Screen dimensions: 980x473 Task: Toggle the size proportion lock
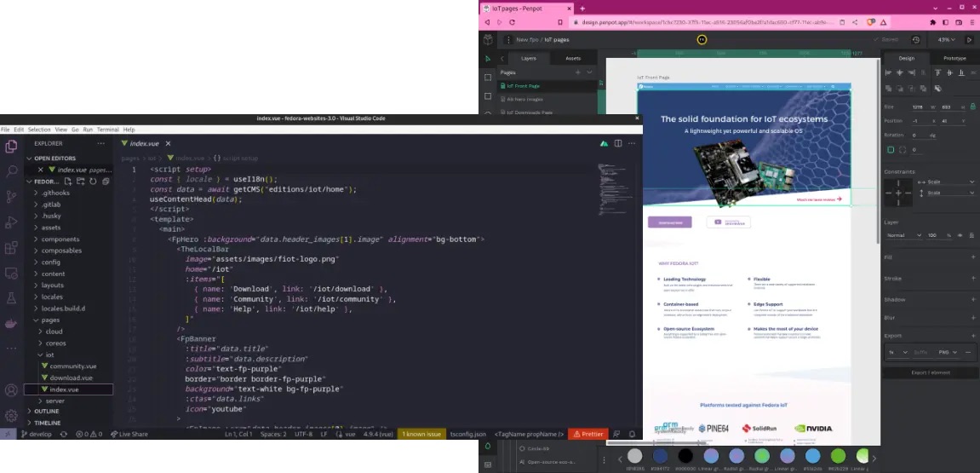(971, 107)
